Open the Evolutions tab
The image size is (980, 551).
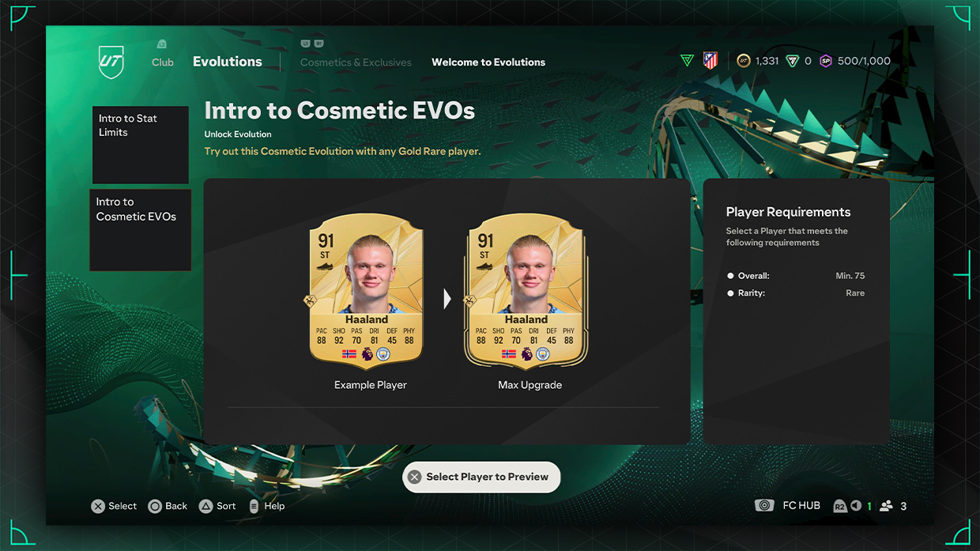pos(228,62)
